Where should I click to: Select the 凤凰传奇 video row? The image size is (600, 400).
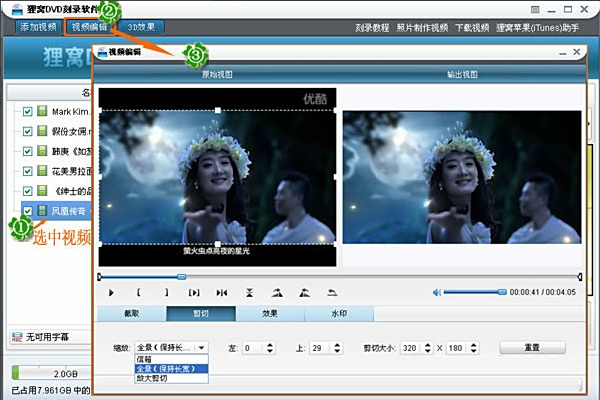56,211
